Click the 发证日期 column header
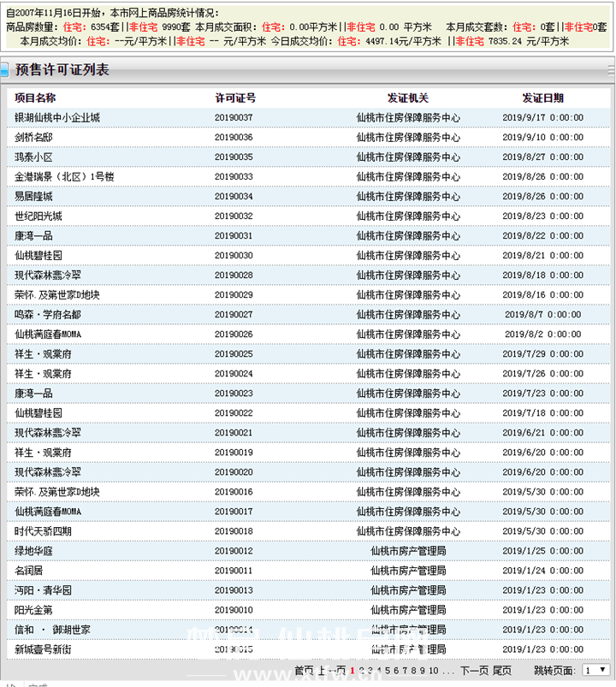Viewport: 616px width, 687px height. 542,98
